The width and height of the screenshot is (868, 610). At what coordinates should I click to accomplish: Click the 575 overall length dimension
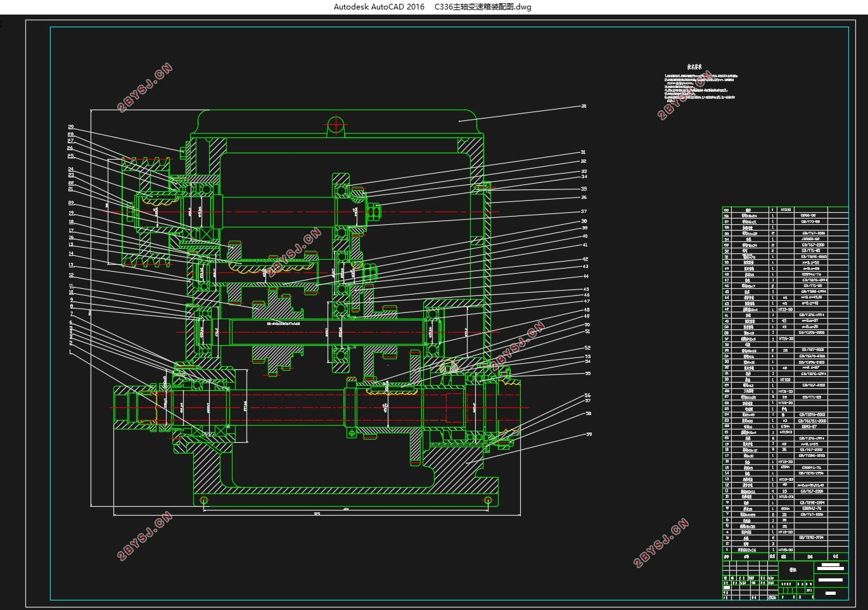pyautogui.click(x=317, y=514)
